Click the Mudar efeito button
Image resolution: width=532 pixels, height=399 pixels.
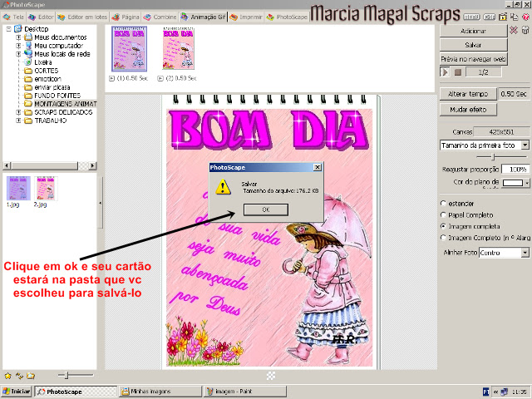pyautogui.click(x=468, y=110)
